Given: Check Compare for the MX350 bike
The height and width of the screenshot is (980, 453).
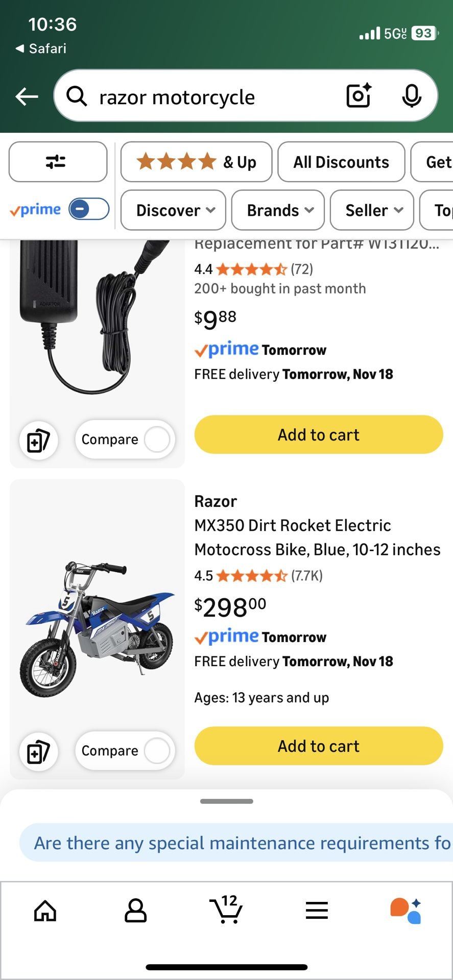Looking at the screenshot, I should pyautogui.click(x=156, y=751).
